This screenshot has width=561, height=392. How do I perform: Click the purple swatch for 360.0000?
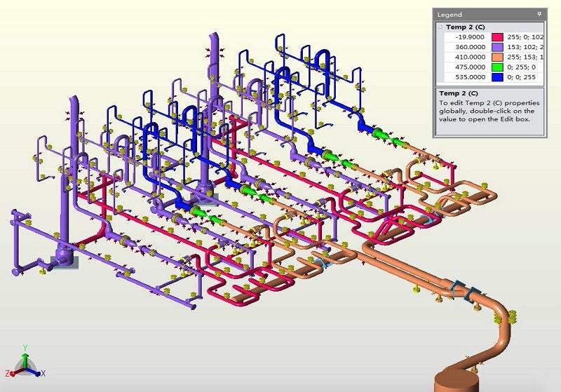pos(499,47)
